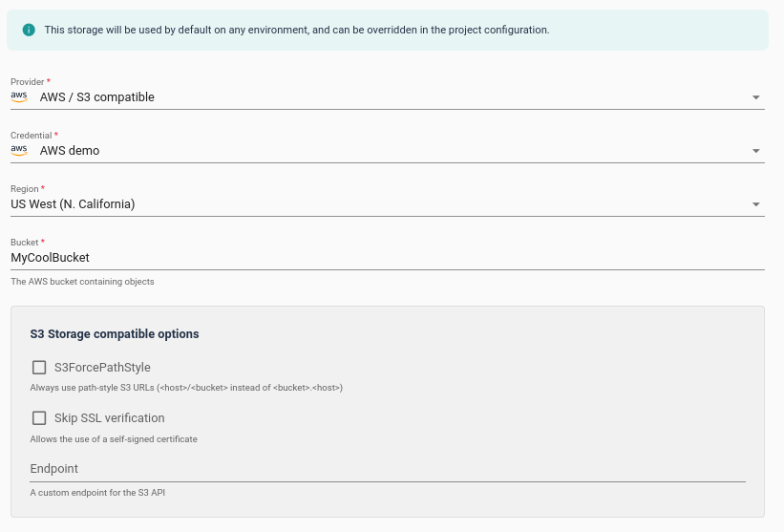The image size is (784, 532).
Task: Click the 'US West (N. California)' region value
Action: coord(73,204)
